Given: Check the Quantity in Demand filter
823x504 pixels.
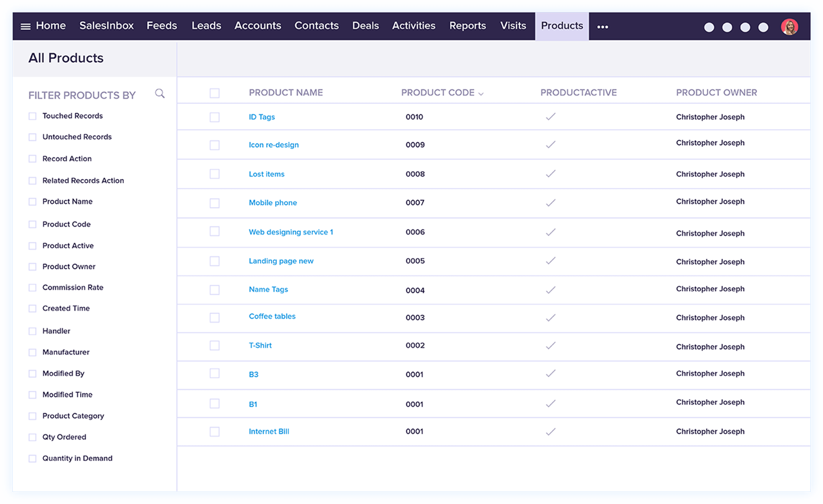Looking at the screenshot, I should click(32, 459).
